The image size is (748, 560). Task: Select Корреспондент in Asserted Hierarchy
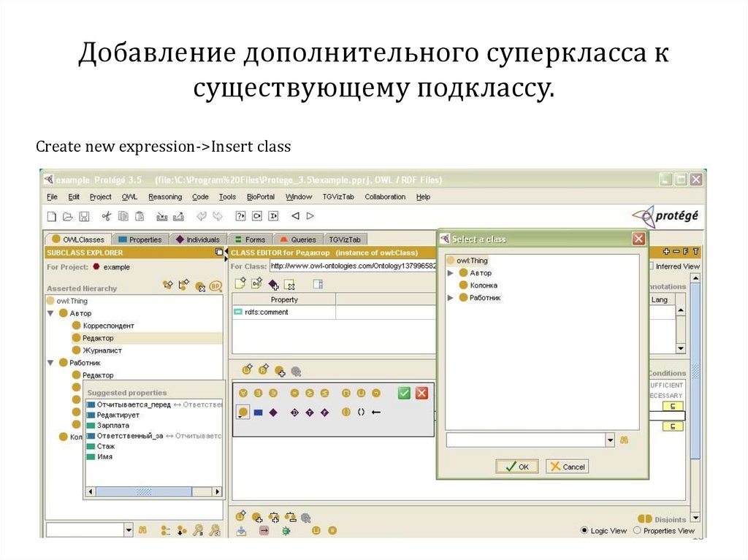click(103, 326)
